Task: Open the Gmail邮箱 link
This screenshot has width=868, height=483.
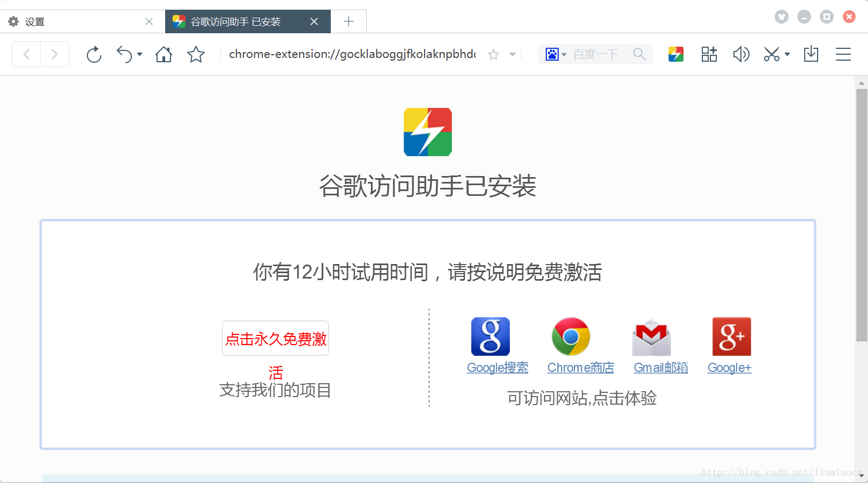Action: click(x=661, y=368)
